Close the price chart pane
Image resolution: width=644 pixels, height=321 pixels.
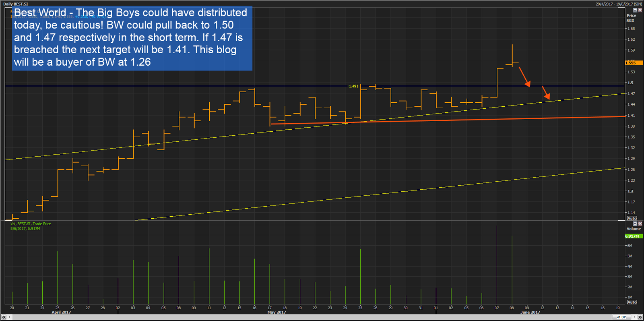640,10
